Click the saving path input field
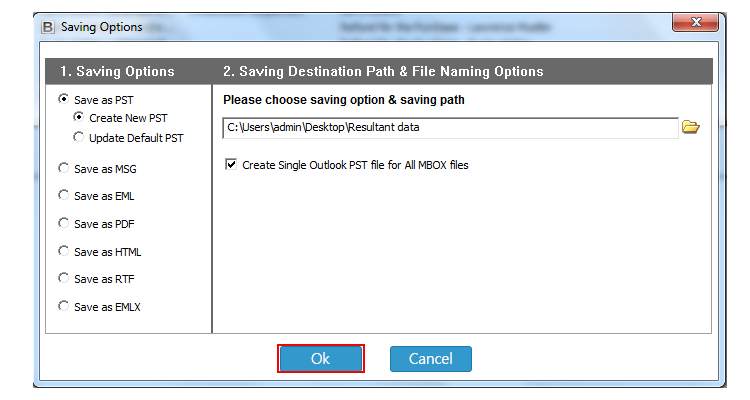The height and width of the screenshot is (400, 750). tap(451, 128)
